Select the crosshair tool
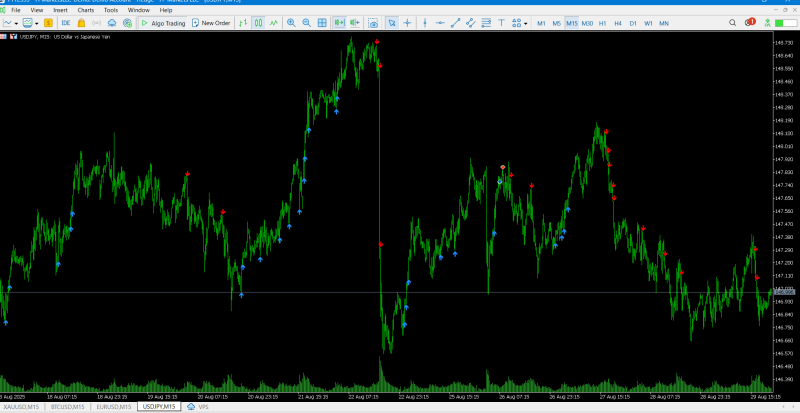 pos(407,23)
